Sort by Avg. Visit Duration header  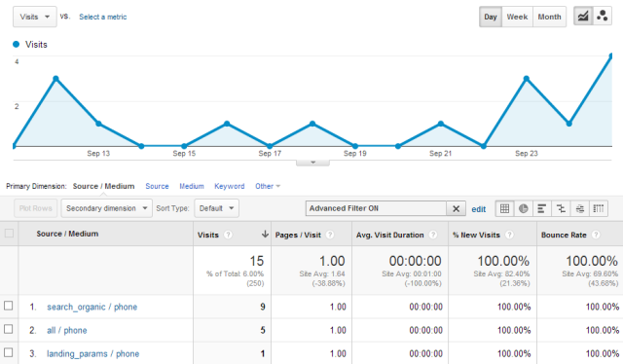click(389, 235)
